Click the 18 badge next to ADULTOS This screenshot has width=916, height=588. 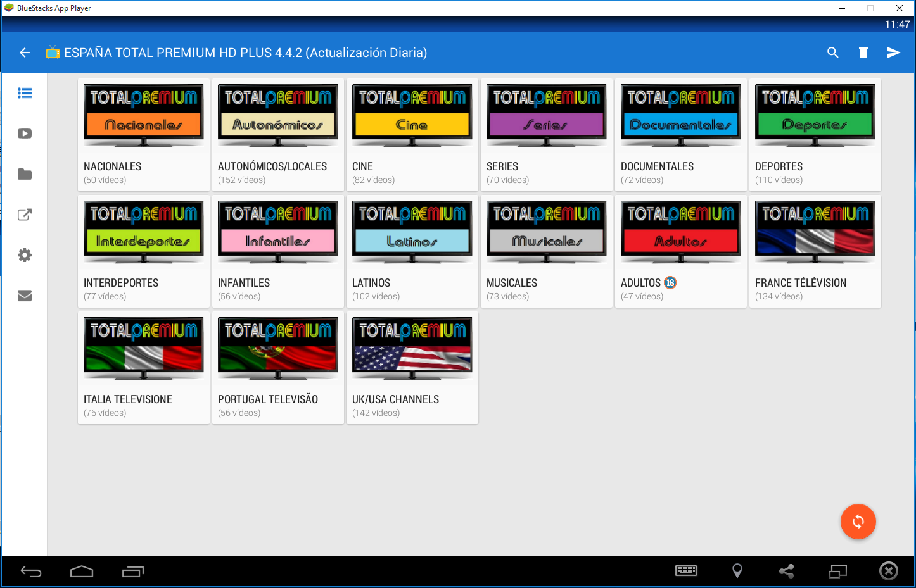coord(670,283)
